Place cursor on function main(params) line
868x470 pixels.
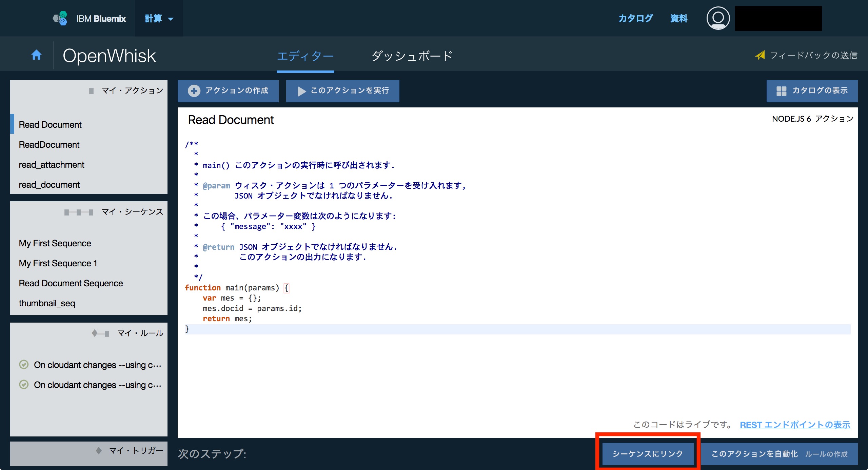[x=237, y=288]
